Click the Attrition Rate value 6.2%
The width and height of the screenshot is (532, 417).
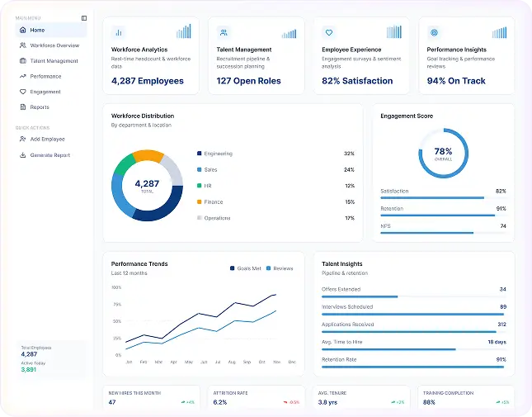(220, 402)
